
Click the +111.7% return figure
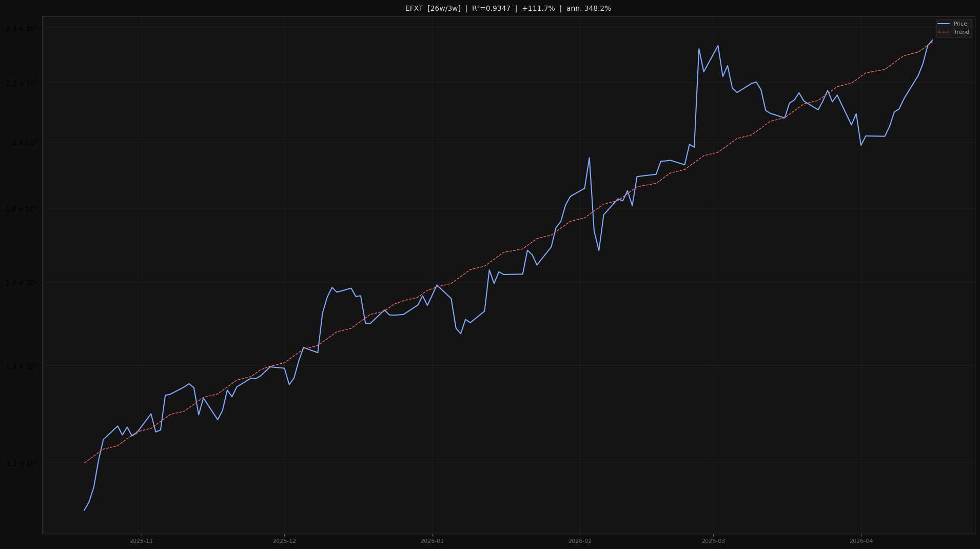538,8
